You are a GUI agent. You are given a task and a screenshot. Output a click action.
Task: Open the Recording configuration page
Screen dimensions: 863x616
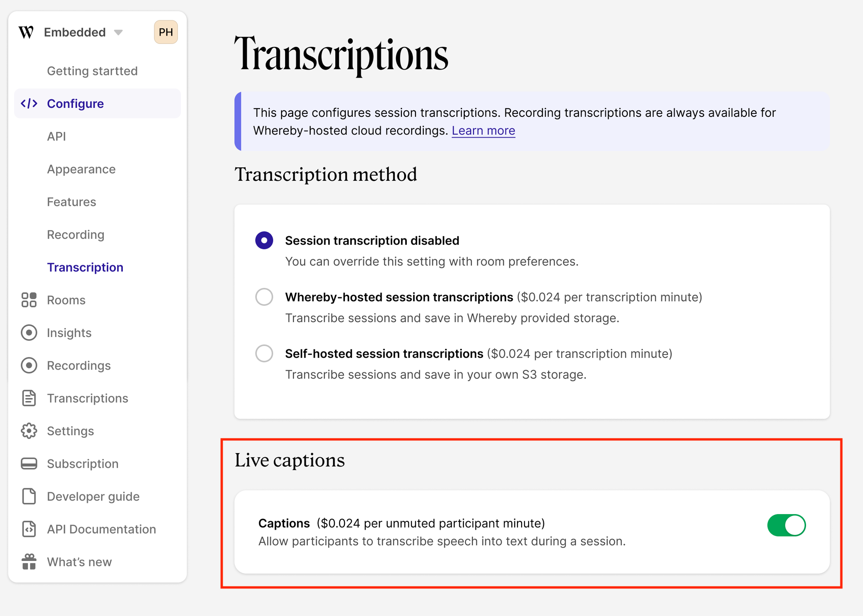[76, 235]
